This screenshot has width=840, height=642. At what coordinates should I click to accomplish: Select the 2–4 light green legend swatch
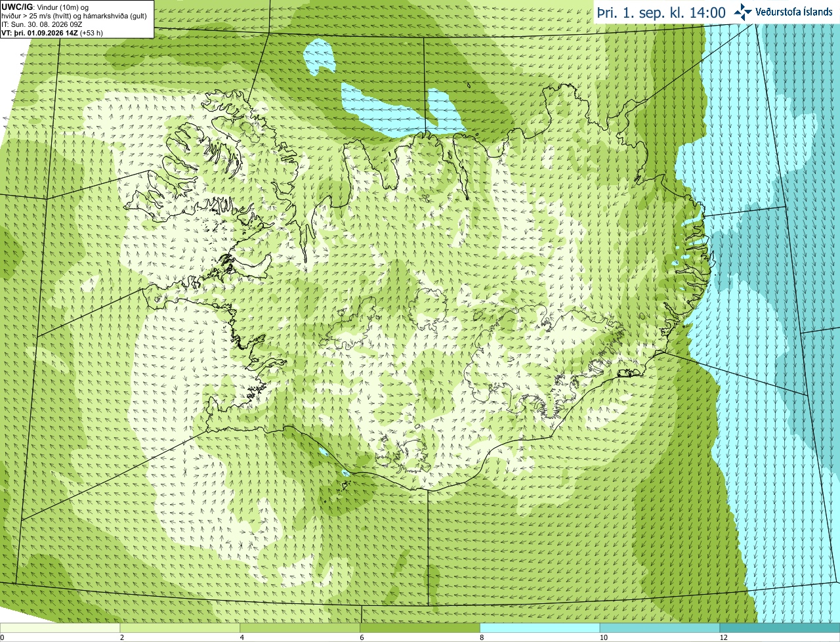(x=180, y=628)
